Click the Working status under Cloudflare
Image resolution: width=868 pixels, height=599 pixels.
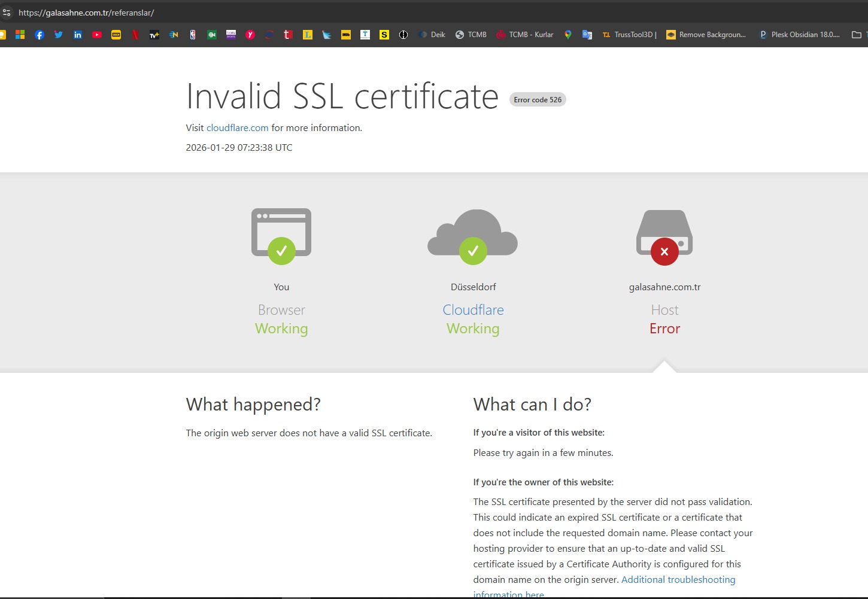pyautogui.click(x=473, y=329)
